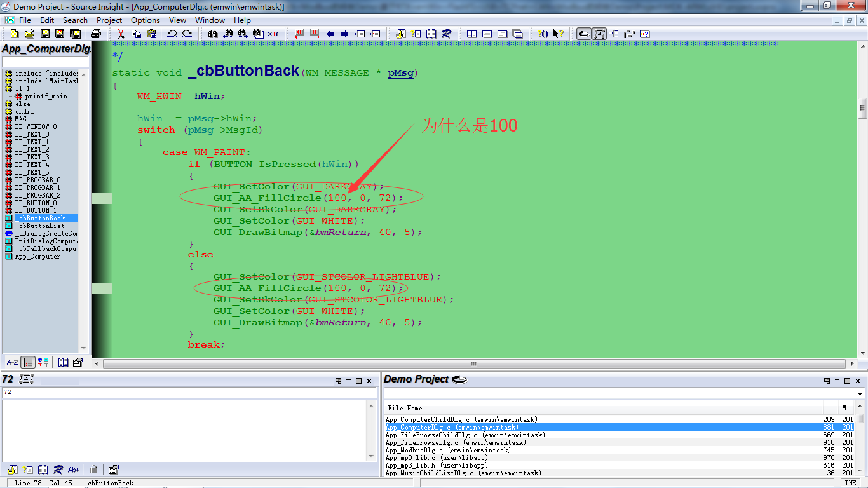Image resolution: width=868 pixels, height=488 pixels.
Task: Click the Cut scissors icon
Action: coord(120,34)
